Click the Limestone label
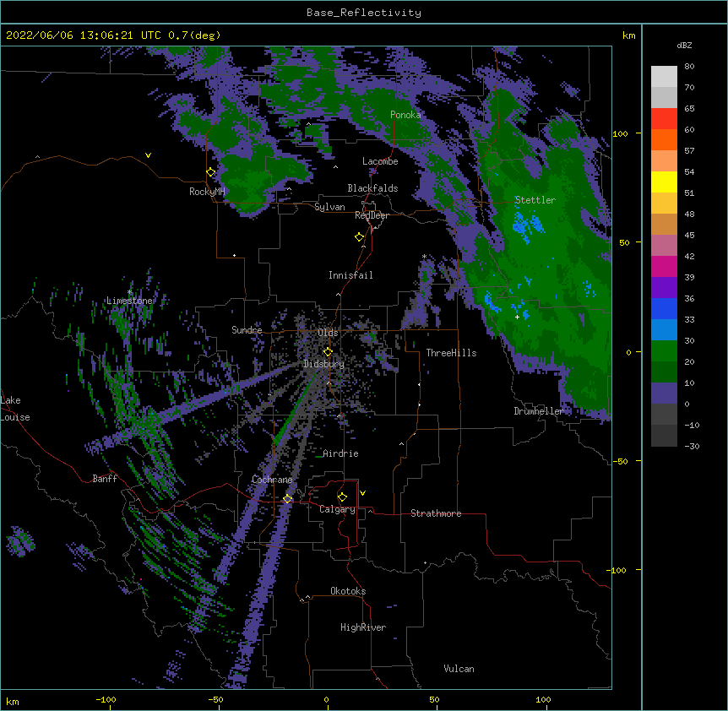Screen dimensions: 728x711 pyautogui.click(x=129, y=301)
